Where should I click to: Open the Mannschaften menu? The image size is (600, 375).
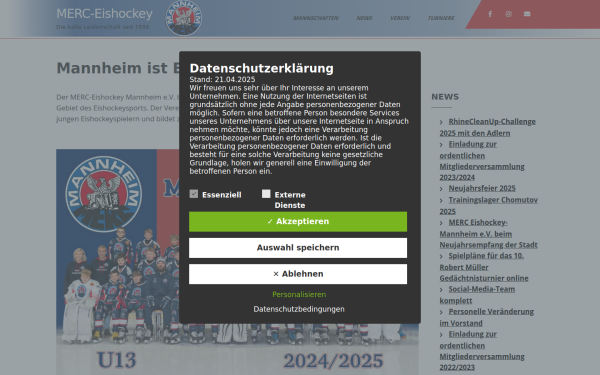(x=316, y=18)
